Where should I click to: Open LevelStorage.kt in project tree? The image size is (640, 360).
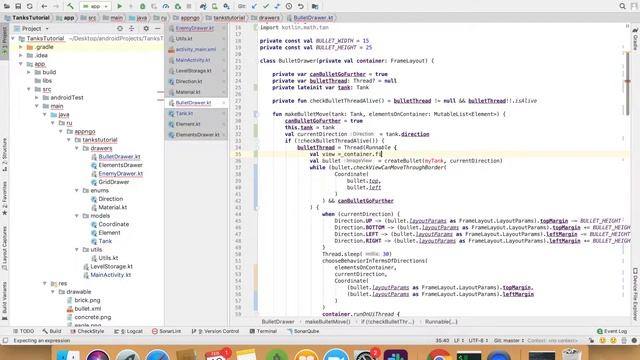click(111, 267)
